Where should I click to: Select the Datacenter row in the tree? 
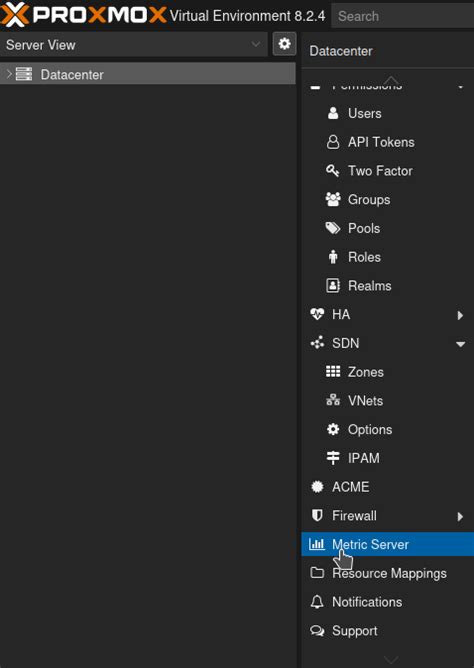(x=148, y=74)
